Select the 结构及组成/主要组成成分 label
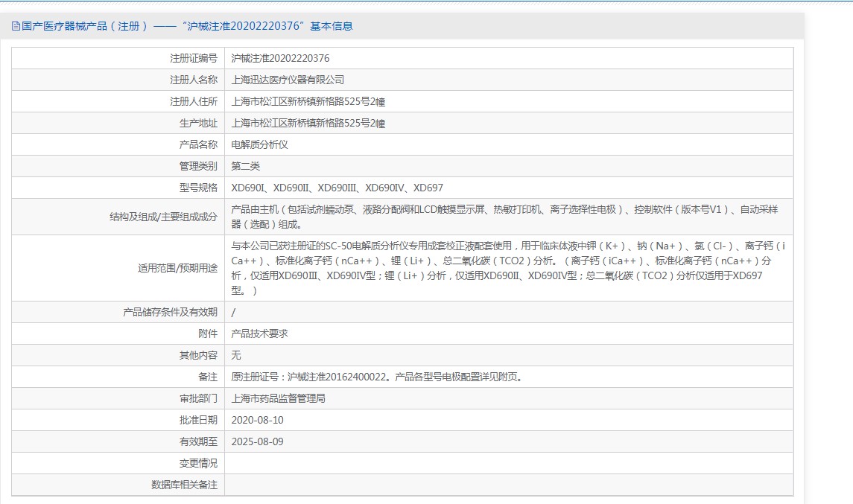The height and width of the screenshot is (504, 853). [x=163, y=217]
